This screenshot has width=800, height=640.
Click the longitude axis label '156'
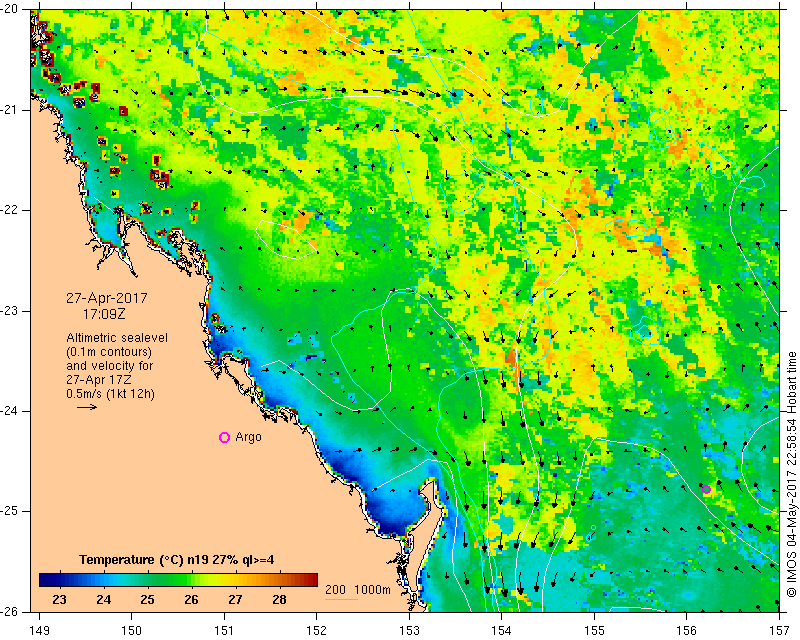[x=687, y=631]
